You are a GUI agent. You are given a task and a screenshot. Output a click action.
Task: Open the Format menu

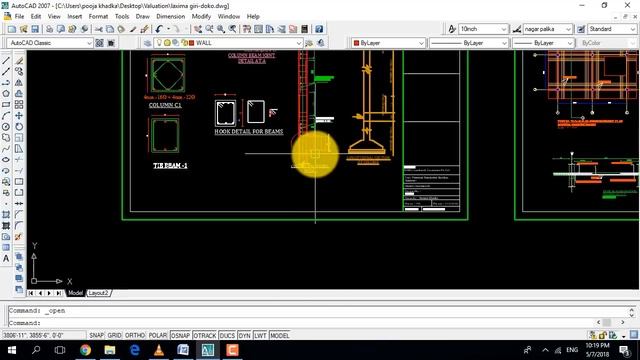[x=98, y=16]
